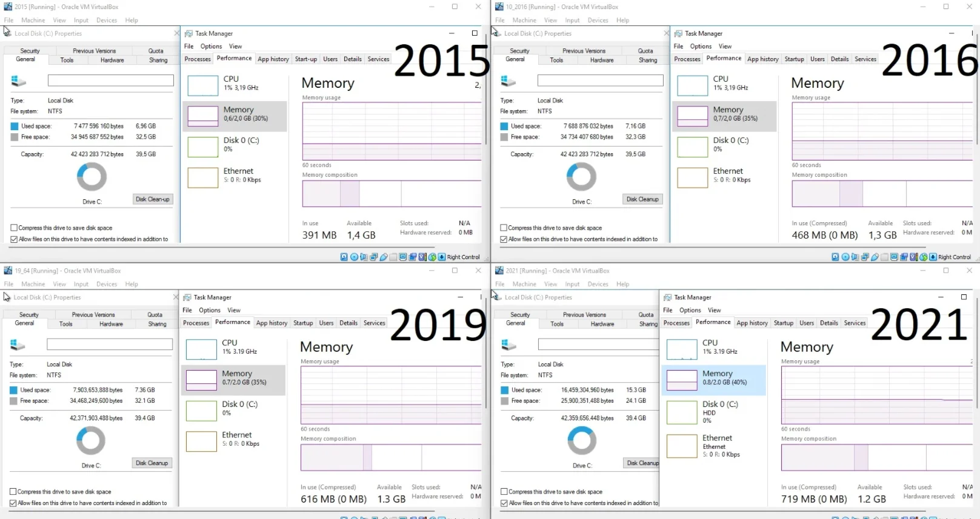Image resolution: width=980 pixels, height=519 pixels.
Task: Open Hardware tab in 19_64 disk properties
Action: (111, 324)
